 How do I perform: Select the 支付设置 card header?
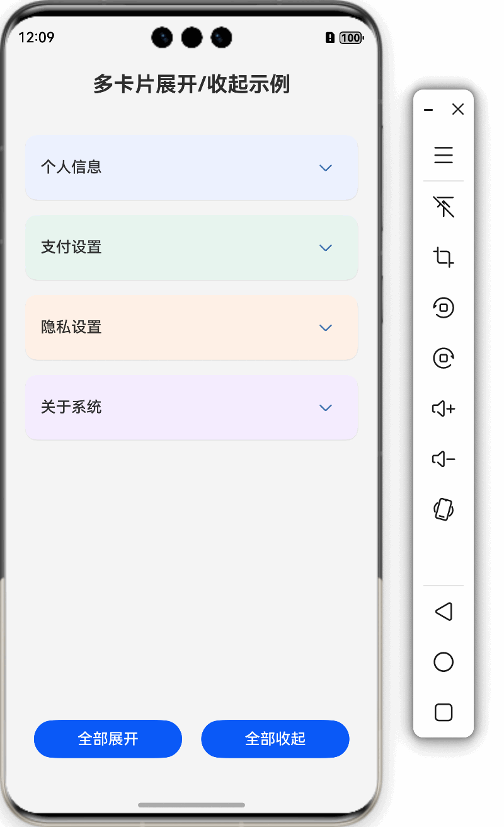coord(192,248)
